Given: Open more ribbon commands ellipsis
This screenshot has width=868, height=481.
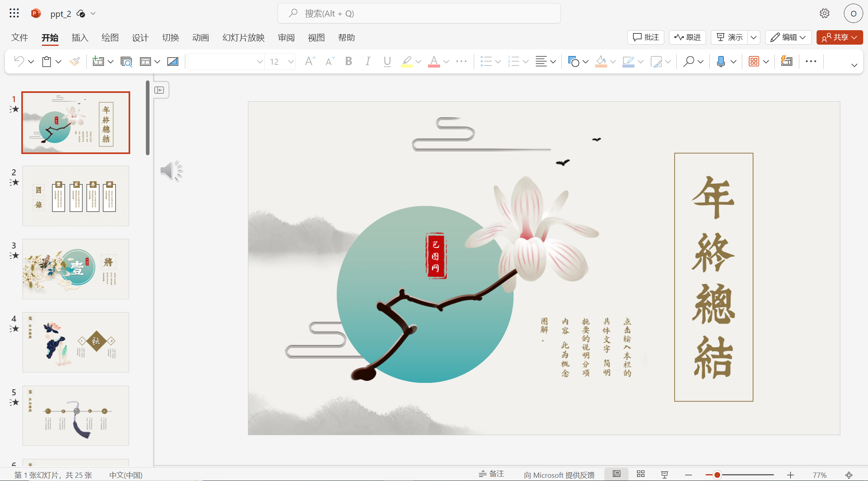Looking at the screenshot, I should coord(811,61).
